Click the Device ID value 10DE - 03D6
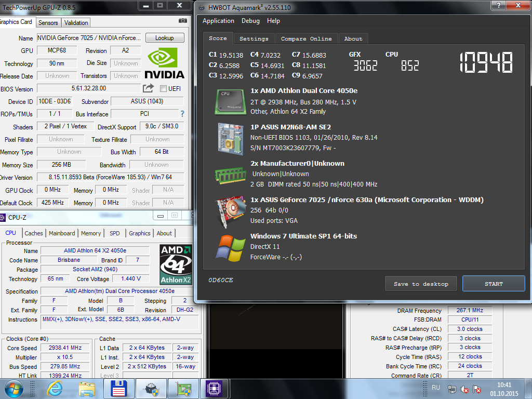532x399 pixels. [55, 101]
